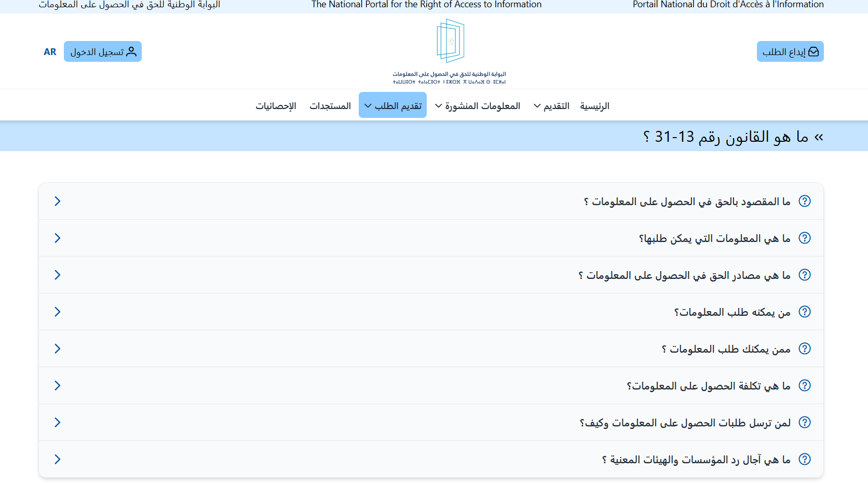The width and height of the screenshot is (868, 483).
Task: Open the 'تقديم الطلب' dropdown menu
Action: [x=392, y=105]
